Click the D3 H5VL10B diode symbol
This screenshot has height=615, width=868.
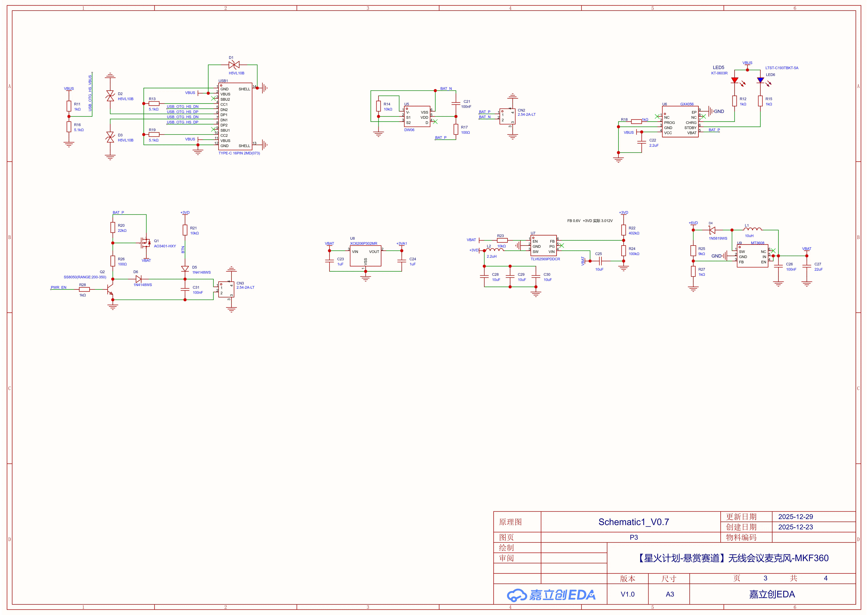(x=110, y=137)
